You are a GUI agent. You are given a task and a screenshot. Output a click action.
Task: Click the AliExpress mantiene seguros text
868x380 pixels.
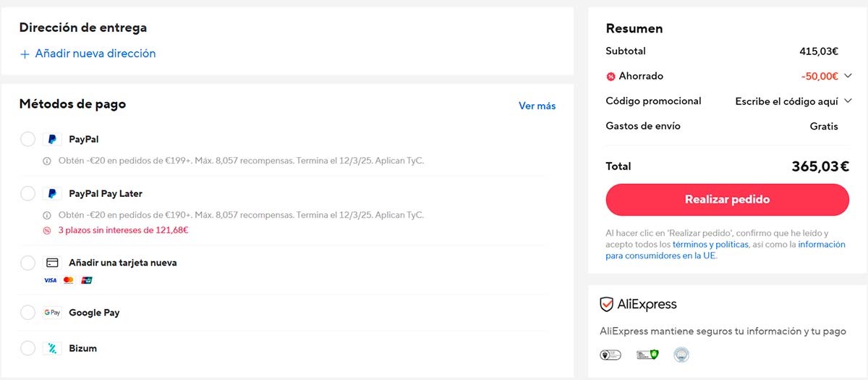[723, 332]
